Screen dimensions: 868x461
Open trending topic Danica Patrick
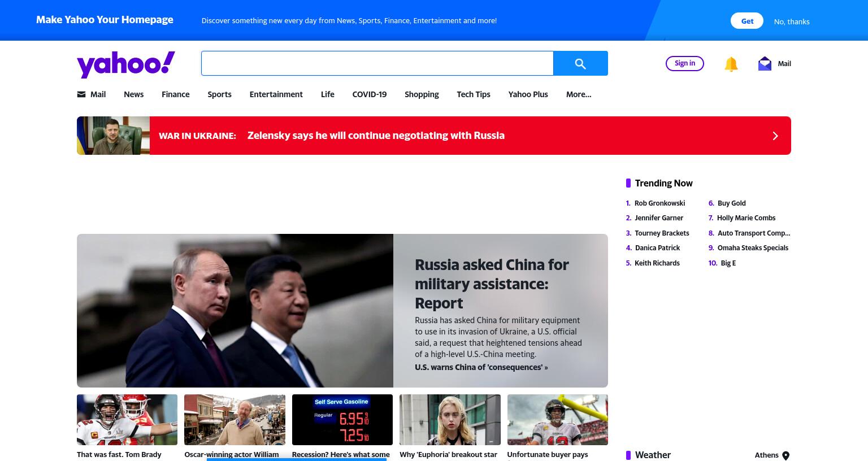[657, 248]
